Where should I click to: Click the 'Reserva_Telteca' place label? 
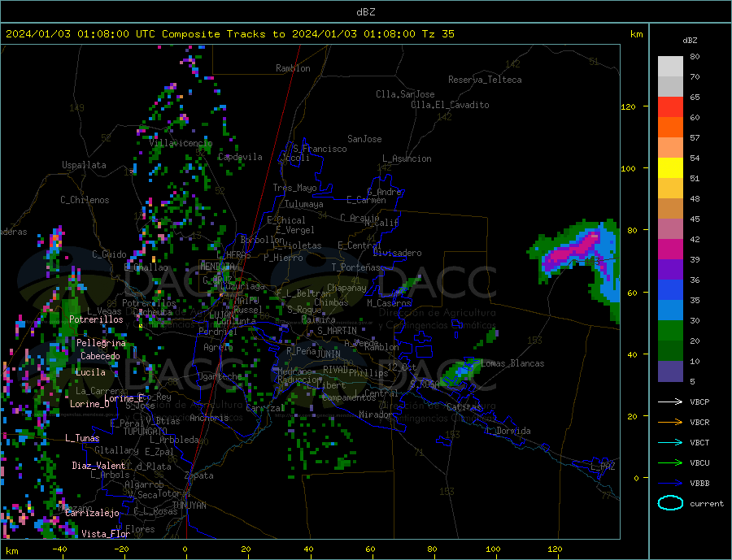point(485,80)
